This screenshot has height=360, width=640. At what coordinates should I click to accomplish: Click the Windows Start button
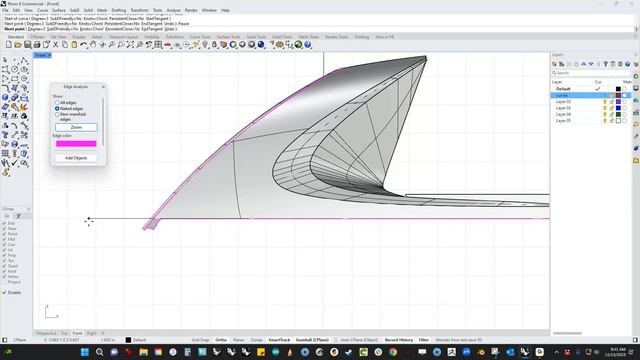pyautogui.click(x=85, y=352)
